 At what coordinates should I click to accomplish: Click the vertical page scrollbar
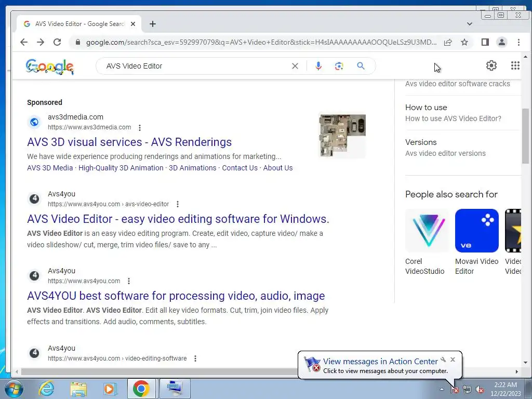click(x=525, y=136)
